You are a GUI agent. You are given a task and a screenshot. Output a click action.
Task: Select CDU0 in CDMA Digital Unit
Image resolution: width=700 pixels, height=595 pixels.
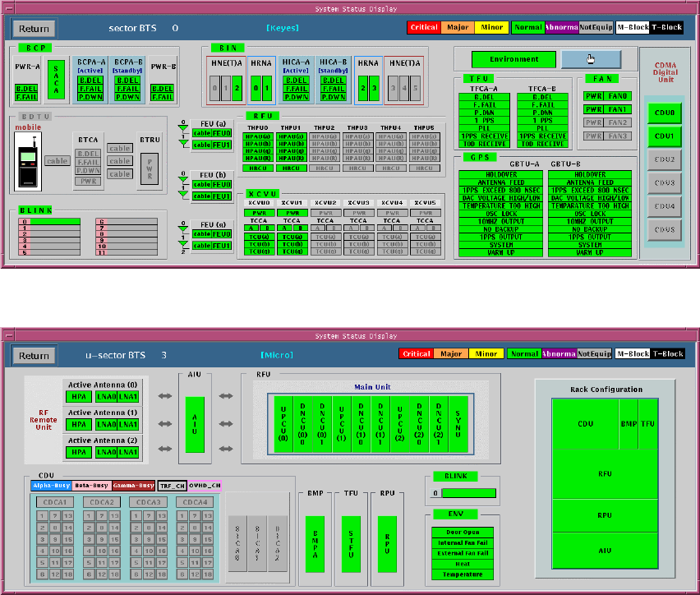(665, 113)
